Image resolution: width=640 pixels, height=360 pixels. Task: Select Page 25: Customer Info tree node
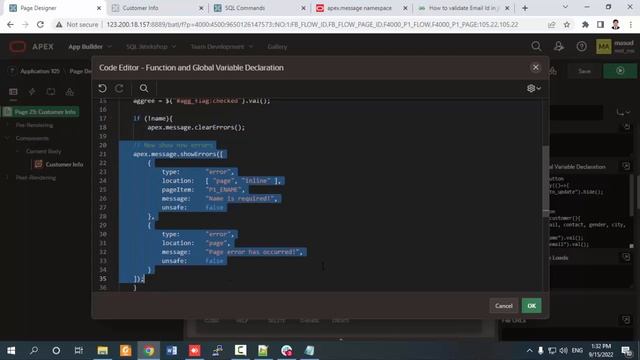click(x=41, y=112)
